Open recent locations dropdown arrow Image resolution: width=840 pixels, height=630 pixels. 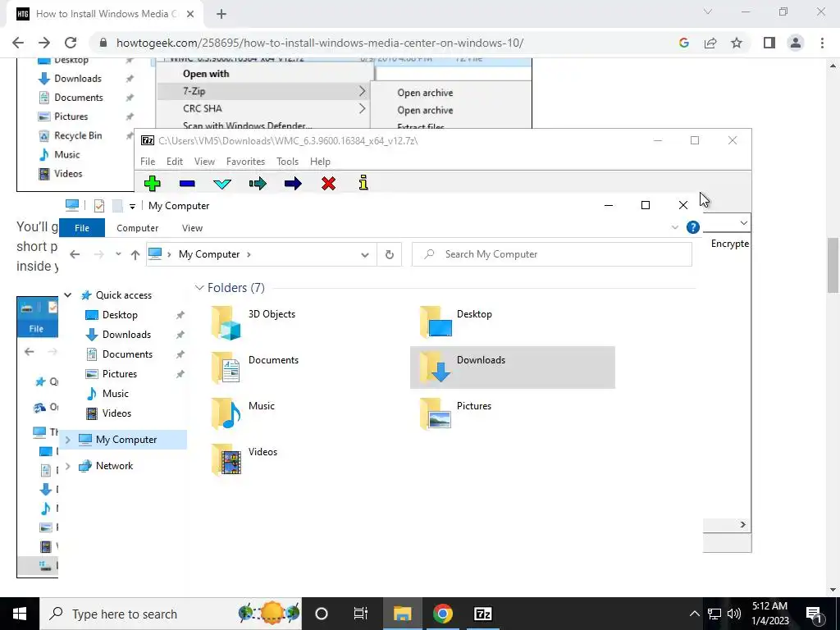tap(118, 254)
